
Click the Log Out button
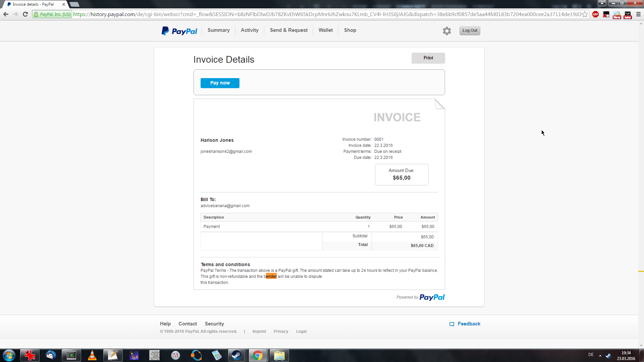470,31
